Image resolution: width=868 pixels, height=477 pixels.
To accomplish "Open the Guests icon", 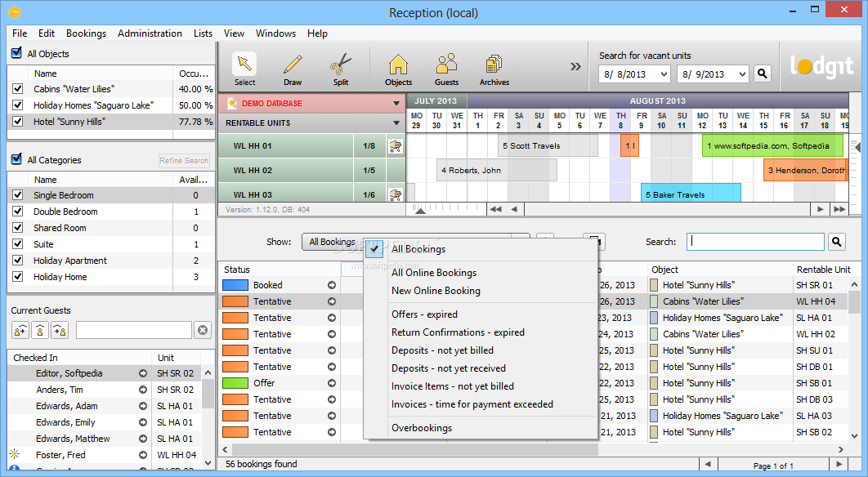I will click(446, 69).
